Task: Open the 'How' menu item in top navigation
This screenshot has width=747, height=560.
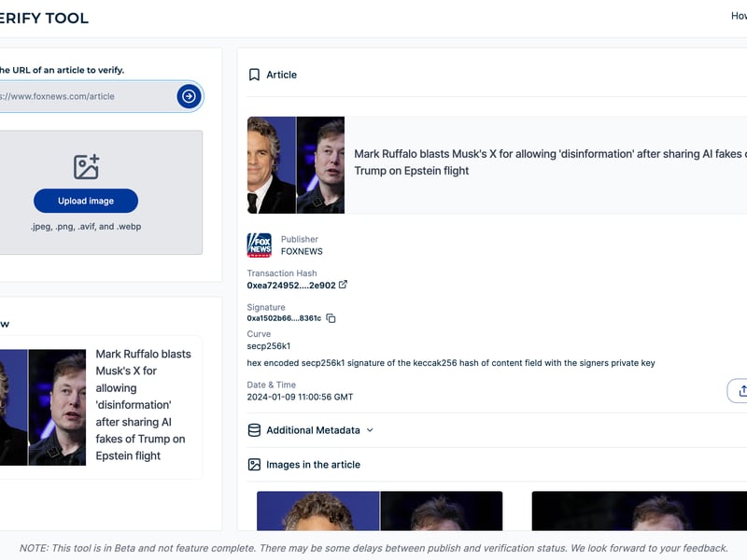Action: [738, 16]
